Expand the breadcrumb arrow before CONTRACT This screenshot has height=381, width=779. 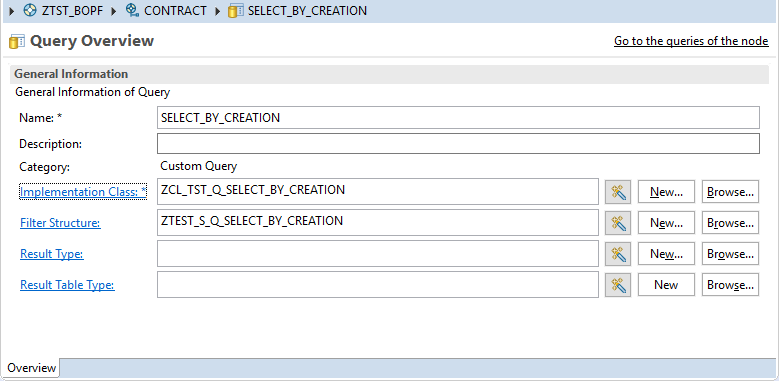point(114,11)
